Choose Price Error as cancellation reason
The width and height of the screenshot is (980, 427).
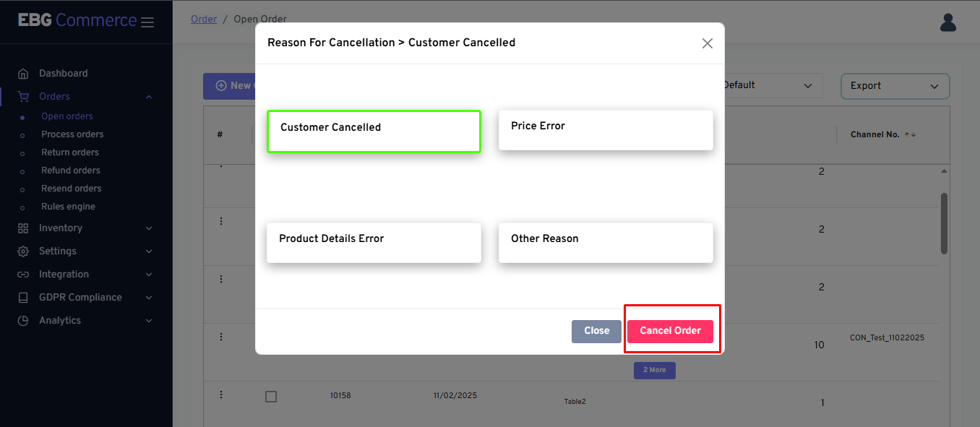pos(606,130)
